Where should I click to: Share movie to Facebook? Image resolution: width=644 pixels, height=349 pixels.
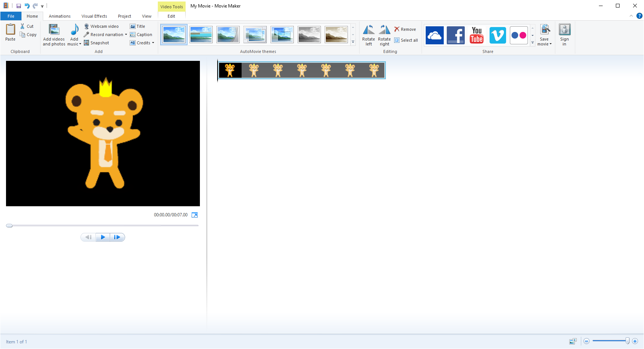[x=455, y=35]
